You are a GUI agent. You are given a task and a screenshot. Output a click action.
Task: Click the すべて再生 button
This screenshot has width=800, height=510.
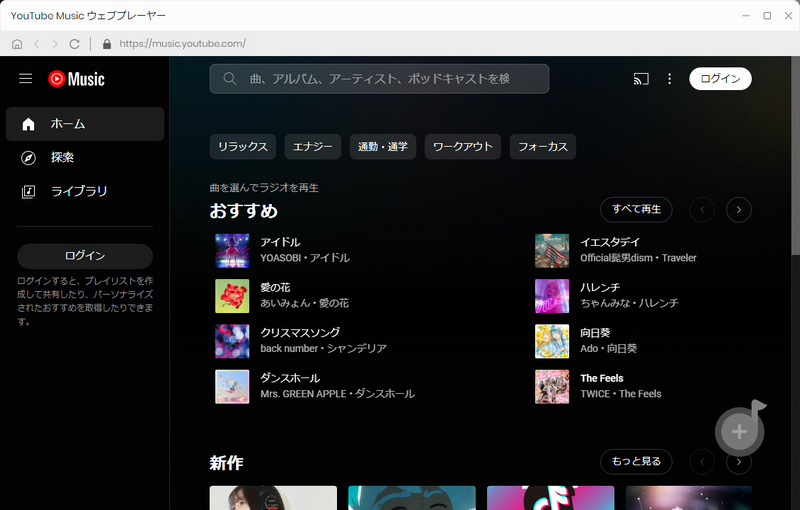click(x=636, y=210)
